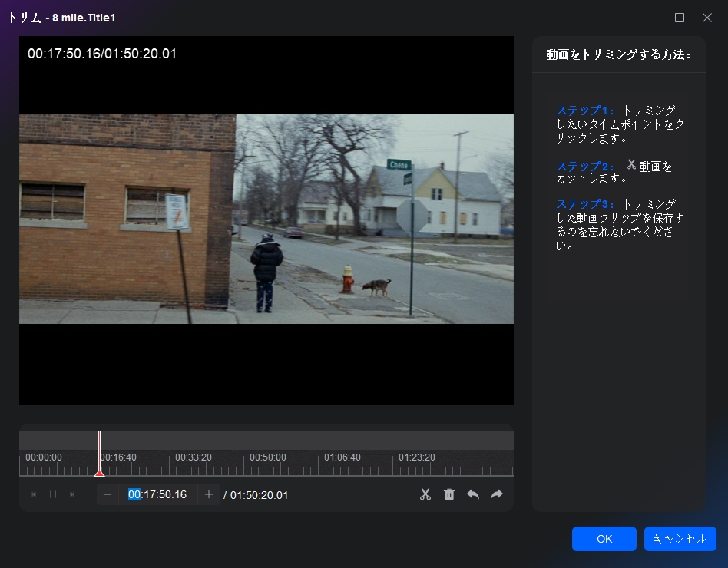Click the ステップ3: instruction label
The height and width of the screenshot is (568, 728).
(x=584, y=203)
